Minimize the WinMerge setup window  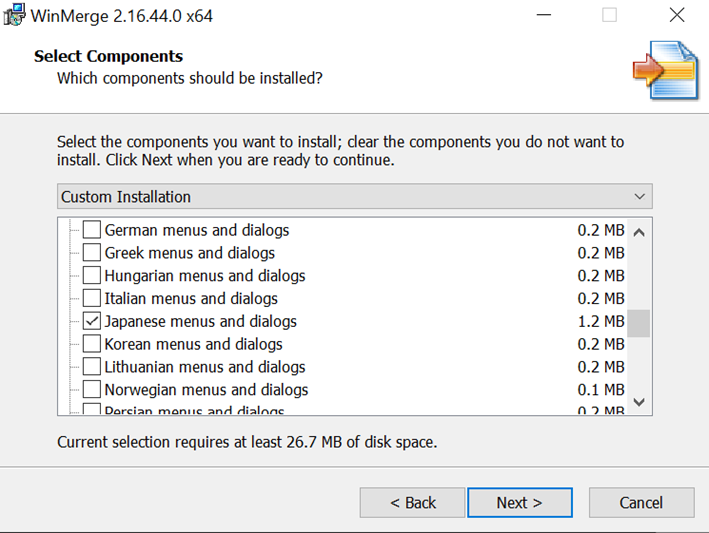pos(544,15)
